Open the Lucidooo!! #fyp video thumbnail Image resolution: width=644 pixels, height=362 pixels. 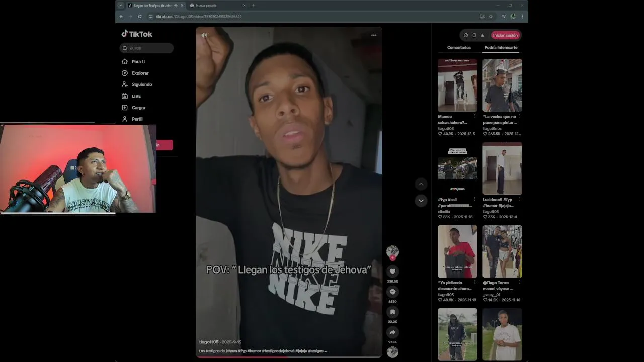(502, 168)
